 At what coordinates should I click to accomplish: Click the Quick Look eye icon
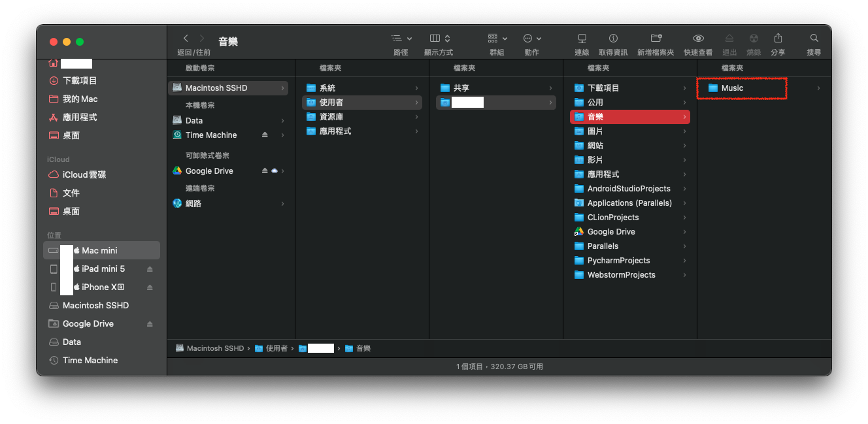pyautogui.click(x=698, y=39)
